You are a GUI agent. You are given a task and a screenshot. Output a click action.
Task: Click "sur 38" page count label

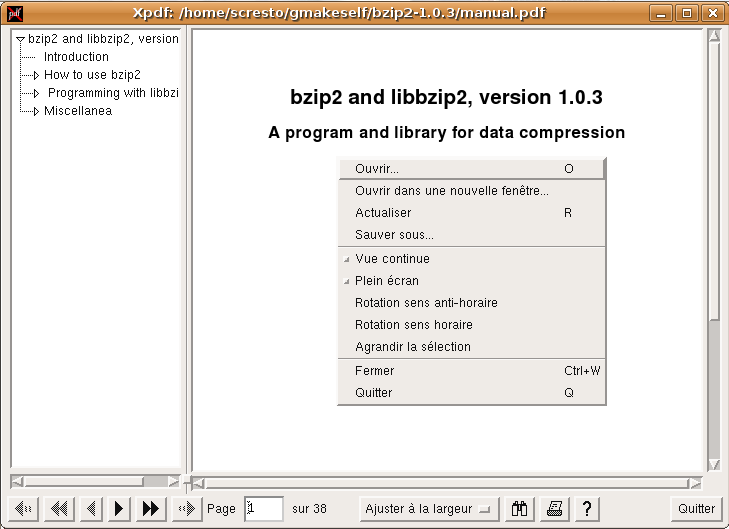pos(309,509)
